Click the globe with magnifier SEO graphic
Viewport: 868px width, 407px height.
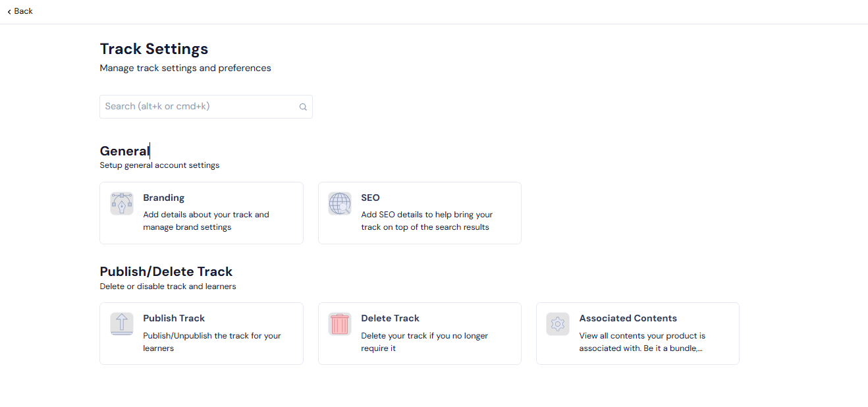coord(339,203)
